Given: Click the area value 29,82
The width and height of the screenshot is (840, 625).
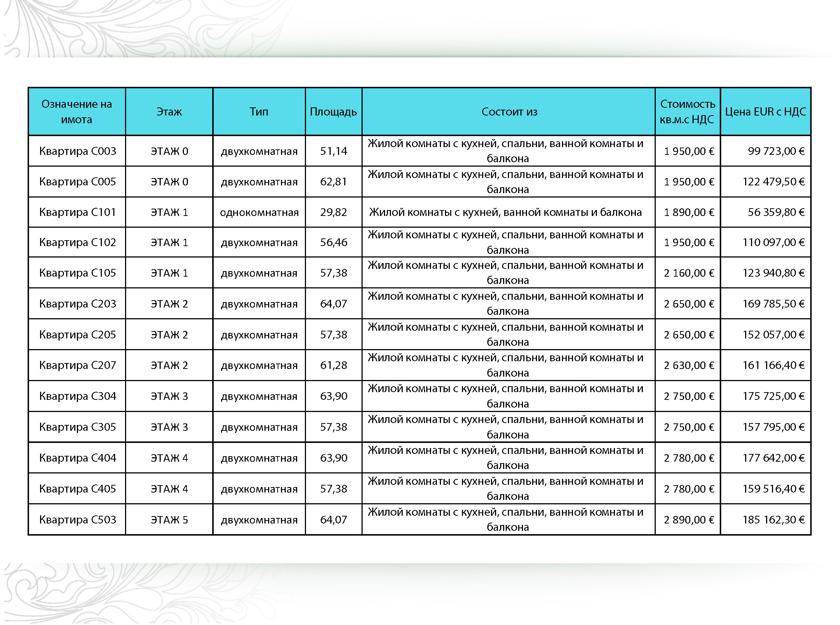Looking at the screenshot, I should coord(333,212).
